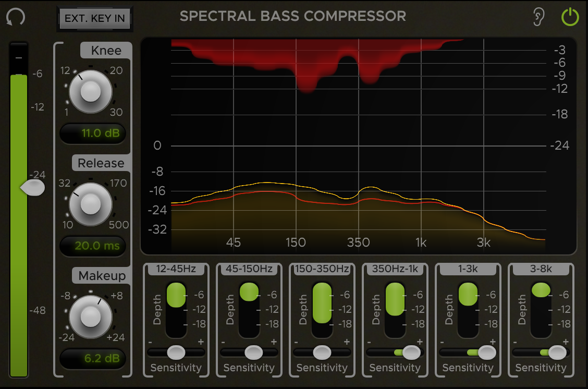Screen dimensions: 588x389
Task: Select the 45-150Hz band label
Action: tap(249, 269)
